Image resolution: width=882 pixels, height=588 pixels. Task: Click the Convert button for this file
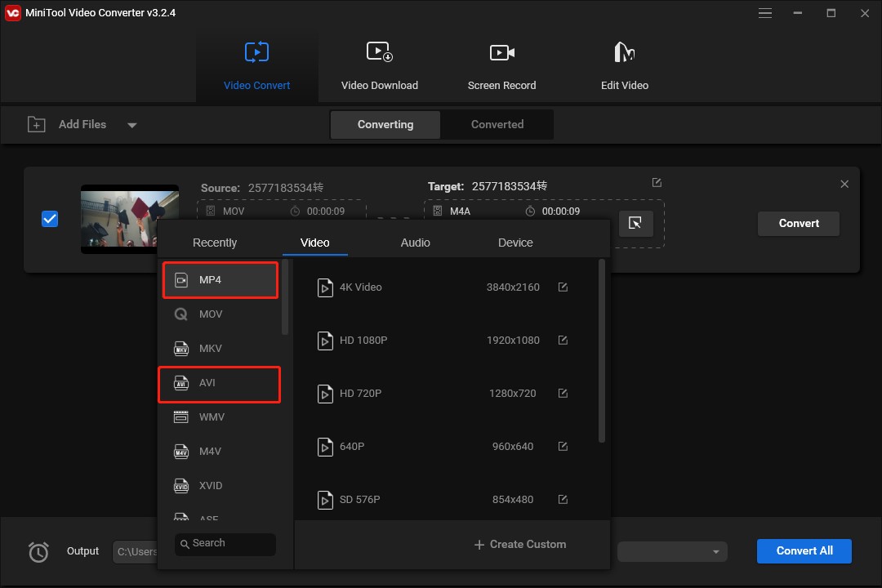click(798, 224)
